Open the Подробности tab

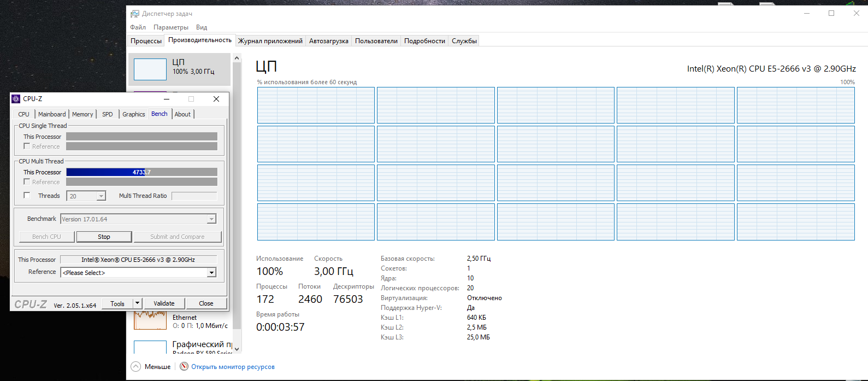pyautogui.click(x=424, y=41)
